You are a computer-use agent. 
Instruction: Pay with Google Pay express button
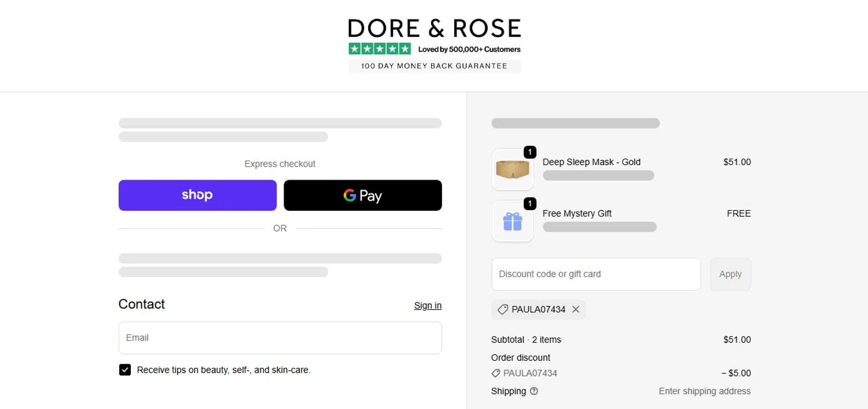pos(363,195)
